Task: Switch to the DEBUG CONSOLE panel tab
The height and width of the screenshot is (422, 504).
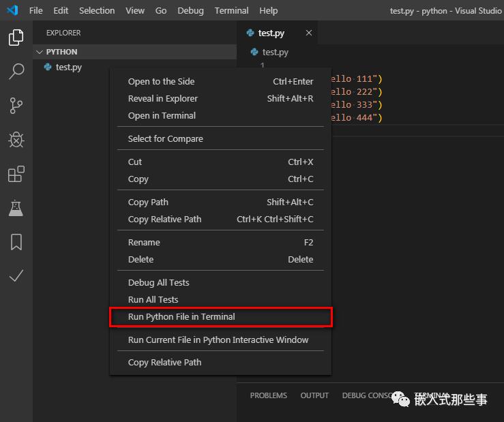Action: (x=367, y=395)
